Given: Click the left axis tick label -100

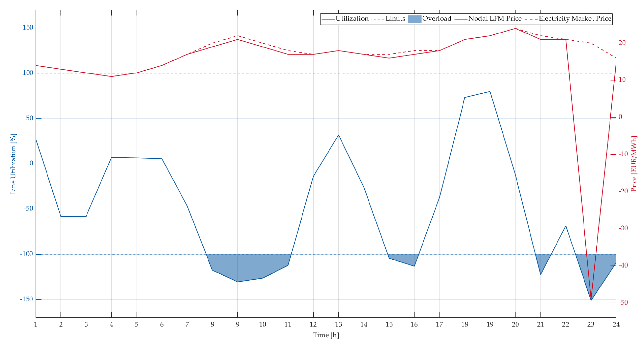Looking at the screenshot, I should point(26,254).
